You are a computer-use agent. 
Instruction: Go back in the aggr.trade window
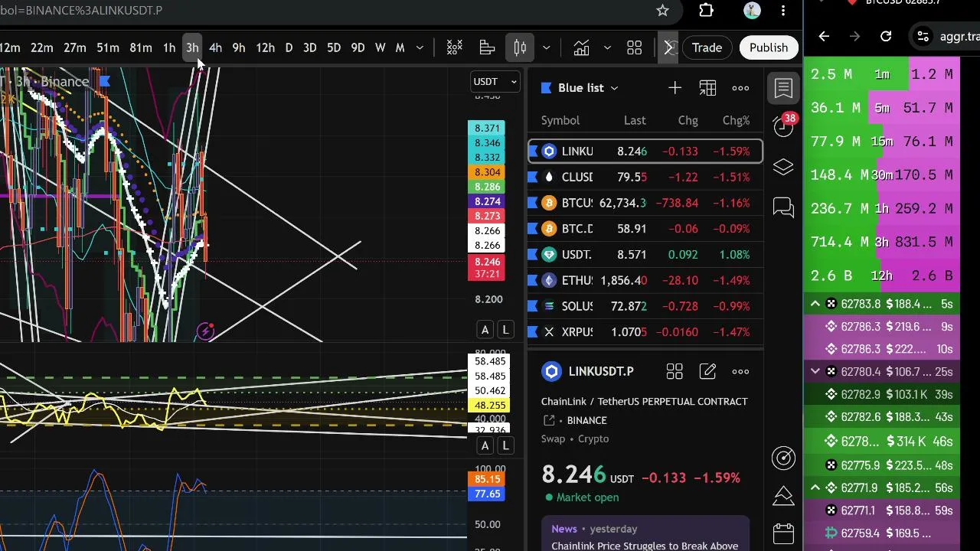tap(824, 36)
